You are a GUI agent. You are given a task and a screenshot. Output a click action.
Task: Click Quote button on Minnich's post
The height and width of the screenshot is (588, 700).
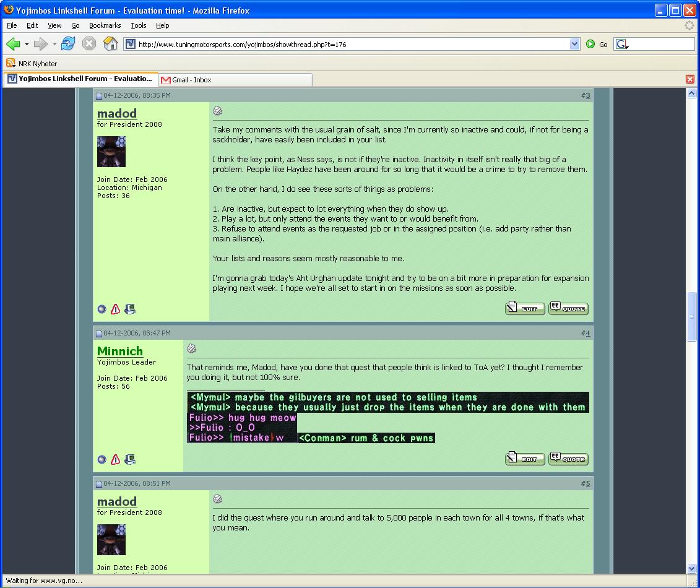pyautogui.click(x=568, y=459)
